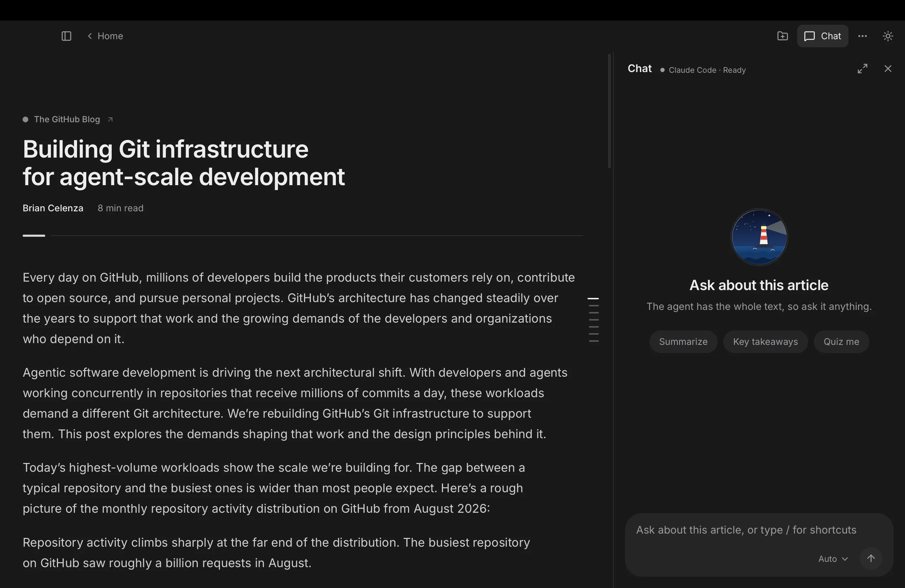This screenshot has height=588, width=905.
Task: Close the Chat panel
Action: click(888, 69)
